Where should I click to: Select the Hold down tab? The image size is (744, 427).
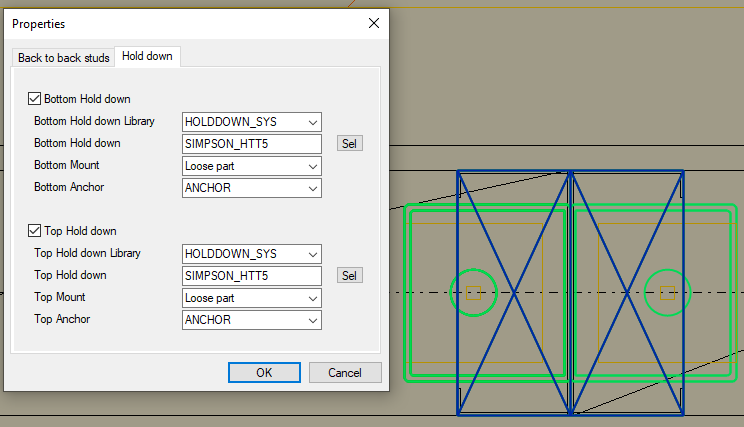coord(147,57)
